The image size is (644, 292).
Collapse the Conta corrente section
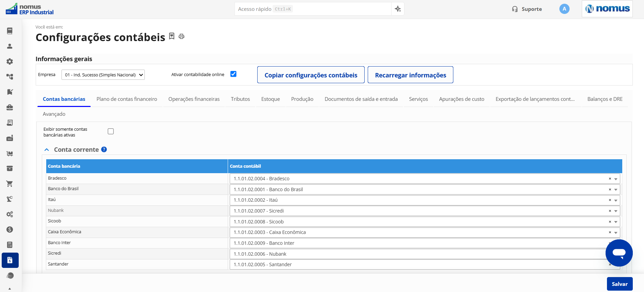47,150
